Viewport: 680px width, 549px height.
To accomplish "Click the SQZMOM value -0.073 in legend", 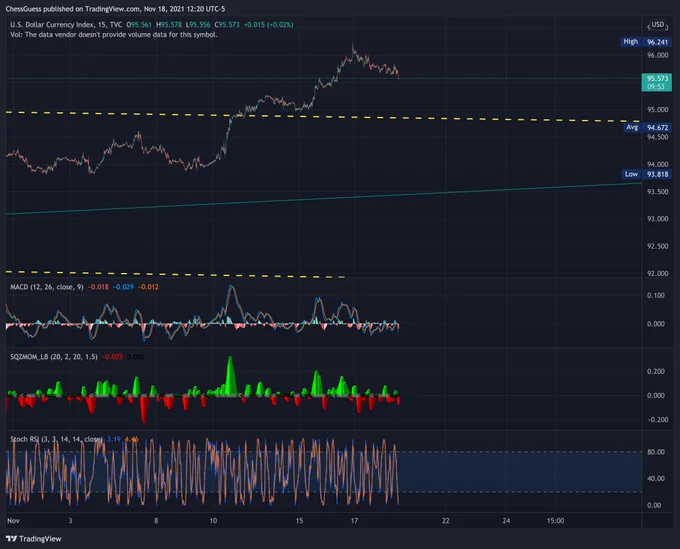I will click(x=113, y=357).
